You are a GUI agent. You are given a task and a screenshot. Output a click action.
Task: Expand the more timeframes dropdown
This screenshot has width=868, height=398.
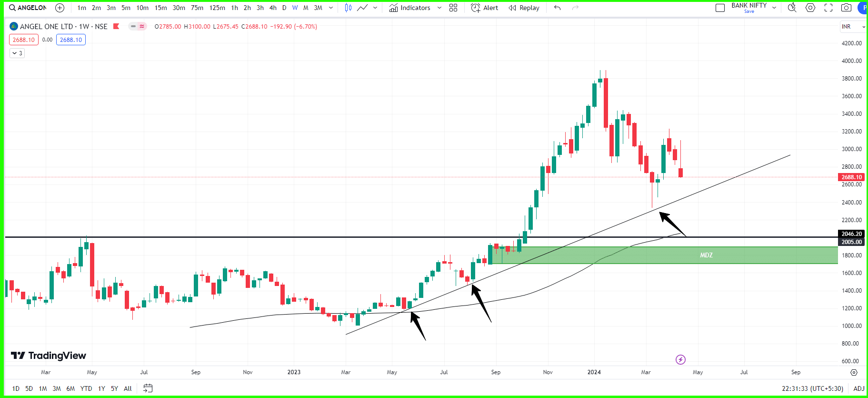[331, 8]
